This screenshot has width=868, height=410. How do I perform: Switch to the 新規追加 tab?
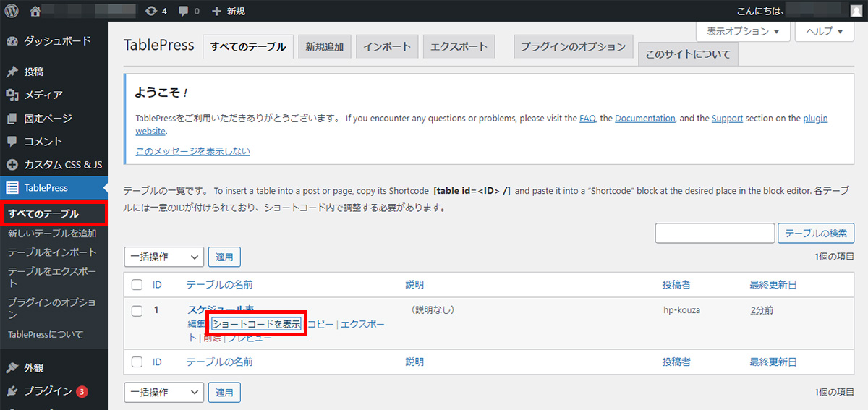point(324,46)
